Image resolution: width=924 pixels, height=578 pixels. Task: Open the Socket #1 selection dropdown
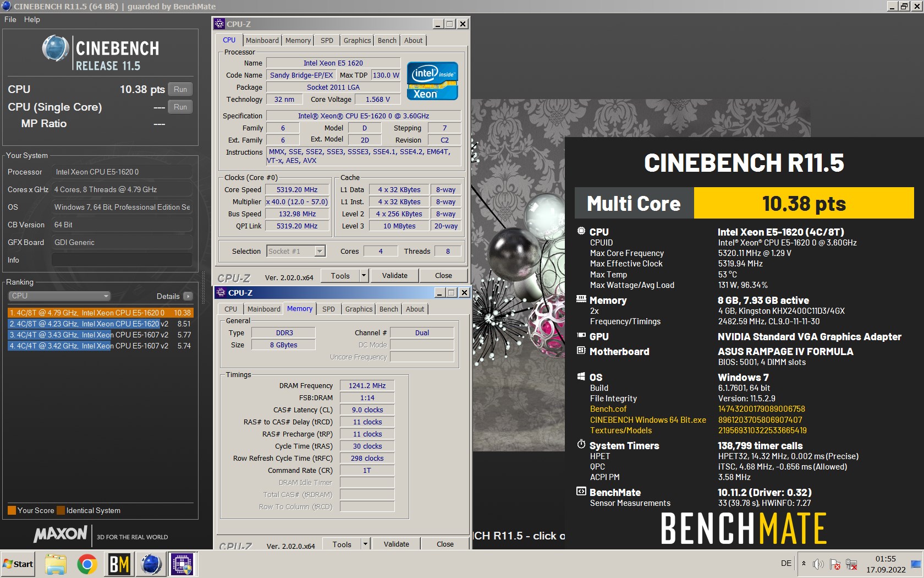296,251
